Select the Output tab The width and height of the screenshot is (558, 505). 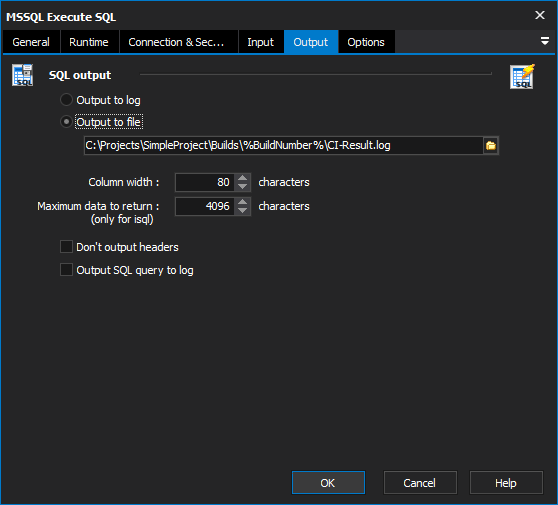[x=311, y=42]
